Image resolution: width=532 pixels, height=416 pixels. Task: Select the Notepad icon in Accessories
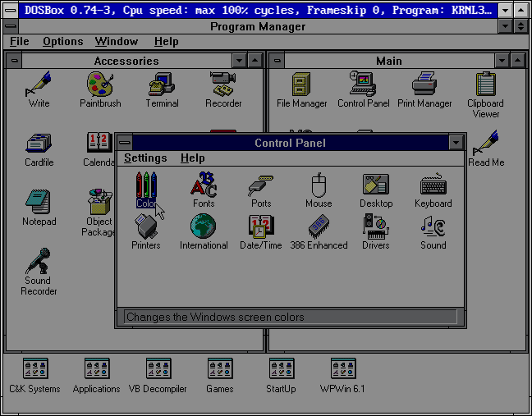click(39, 208)
